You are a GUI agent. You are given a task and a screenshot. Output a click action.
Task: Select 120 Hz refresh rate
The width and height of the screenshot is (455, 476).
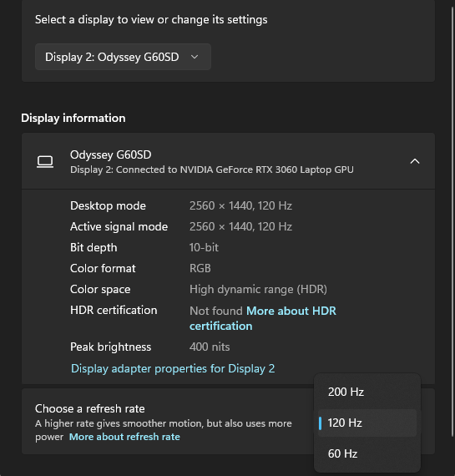(367, 423)
